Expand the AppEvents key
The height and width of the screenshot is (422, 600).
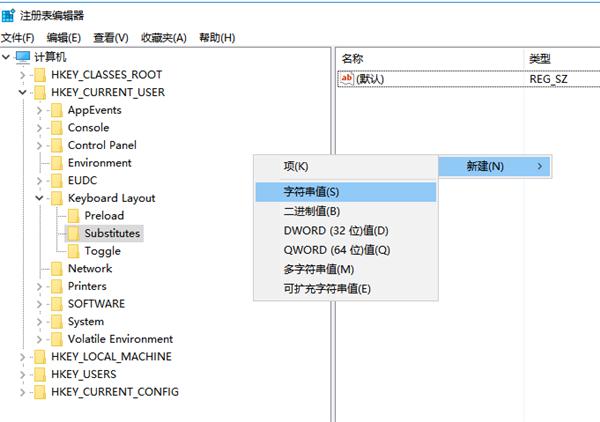pyautogui.click(x=39, y=110)
